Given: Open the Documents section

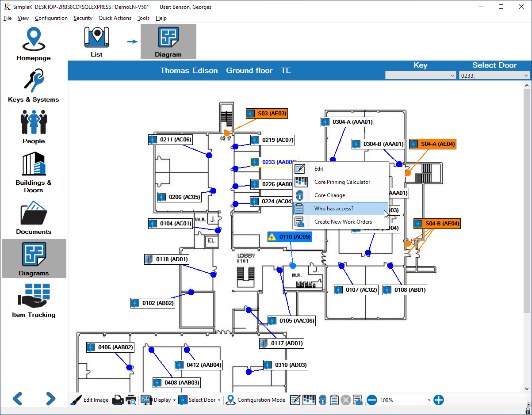Looking at the screenshot, I should (33, 217).
